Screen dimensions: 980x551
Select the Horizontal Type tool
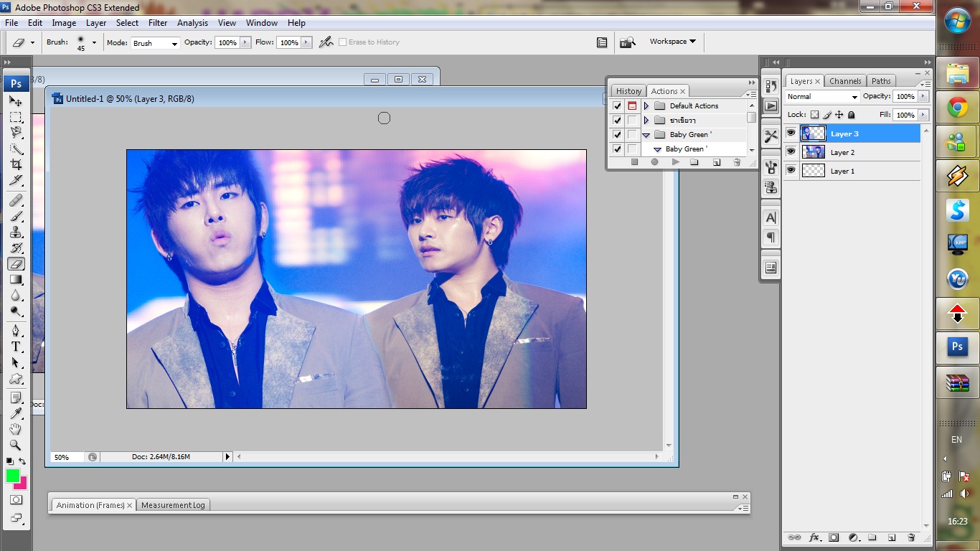click(x=16, y=347)
